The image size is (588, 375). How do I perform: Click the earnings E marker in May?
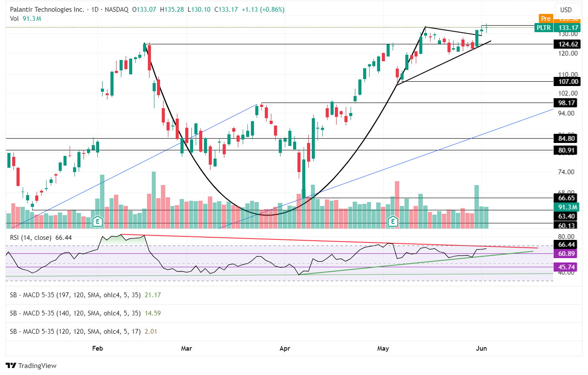[393, 221]
